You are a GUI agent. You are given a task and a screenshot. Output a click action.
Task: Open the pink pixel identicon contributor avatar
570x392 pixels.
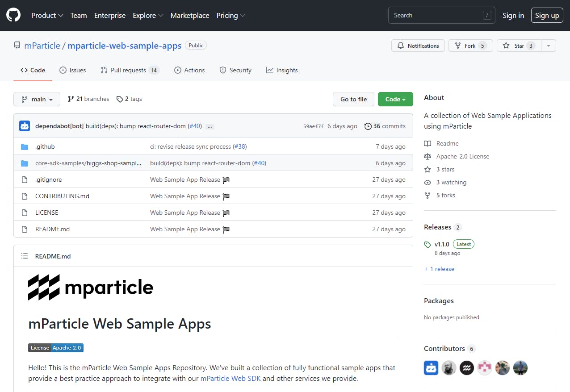pos(485,368)
